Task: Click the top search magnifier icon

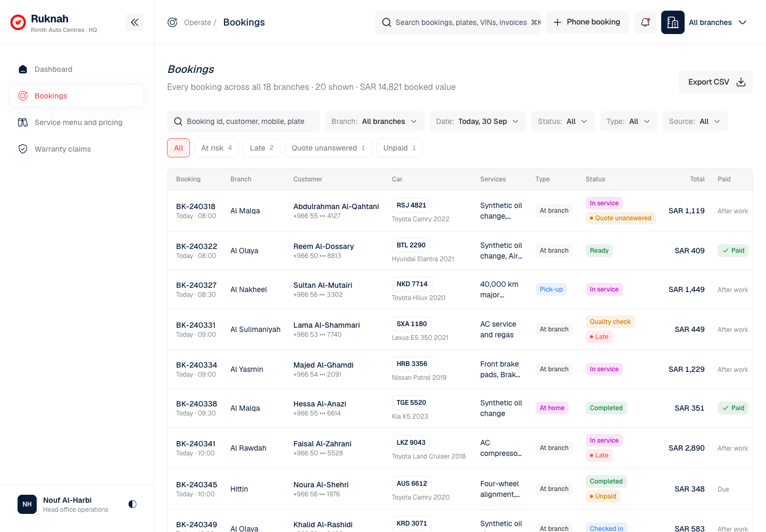Action: (x=387, y=22)
